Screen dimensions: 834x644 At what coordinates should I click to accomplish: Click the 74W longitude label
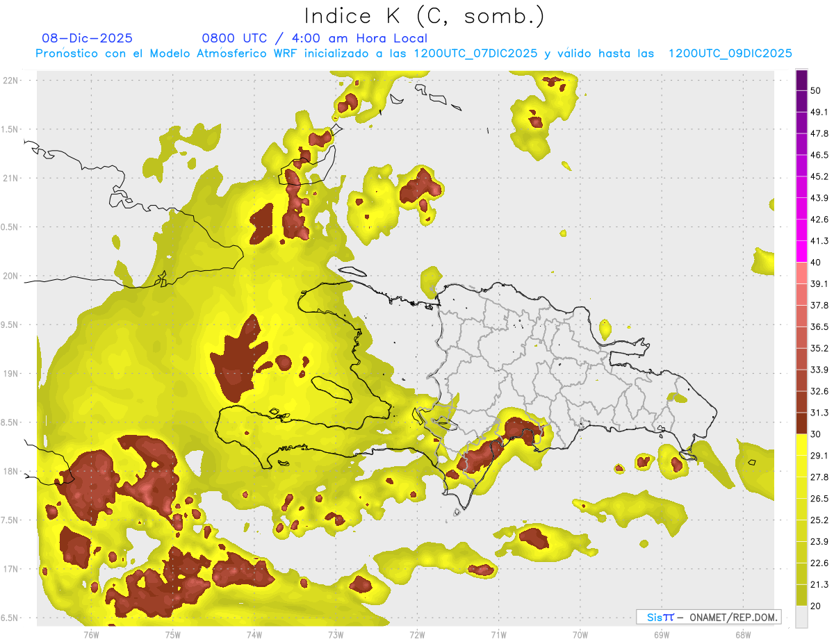[x=254, y=634]
